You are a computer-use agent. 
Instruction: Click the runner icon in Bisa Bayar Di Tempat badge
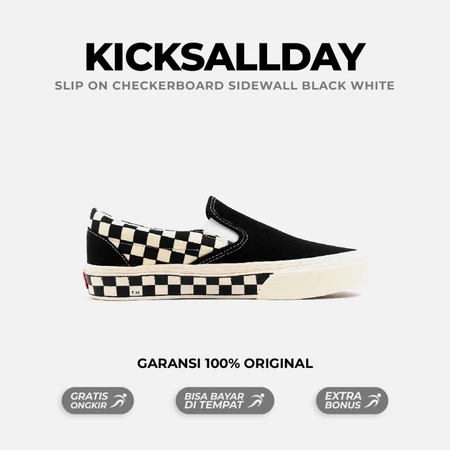click(x=257, y=400)
